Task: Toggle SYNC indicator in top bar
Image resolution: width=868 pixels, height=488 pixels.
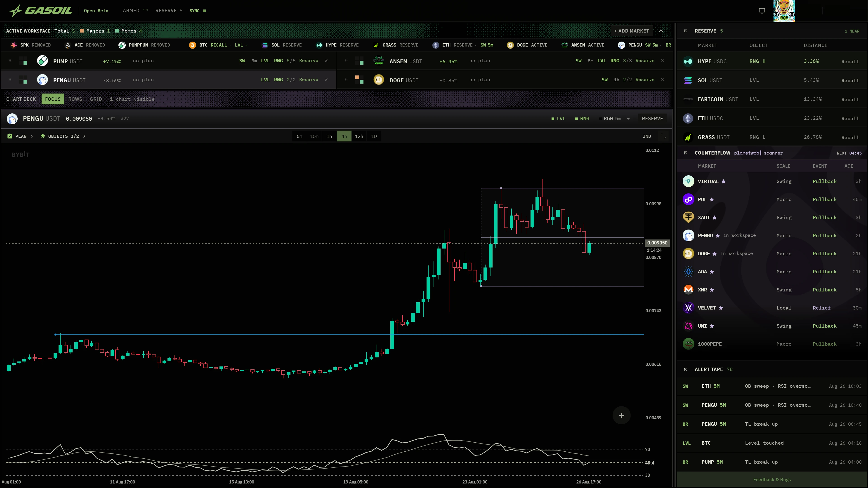Action: (198, 11)
